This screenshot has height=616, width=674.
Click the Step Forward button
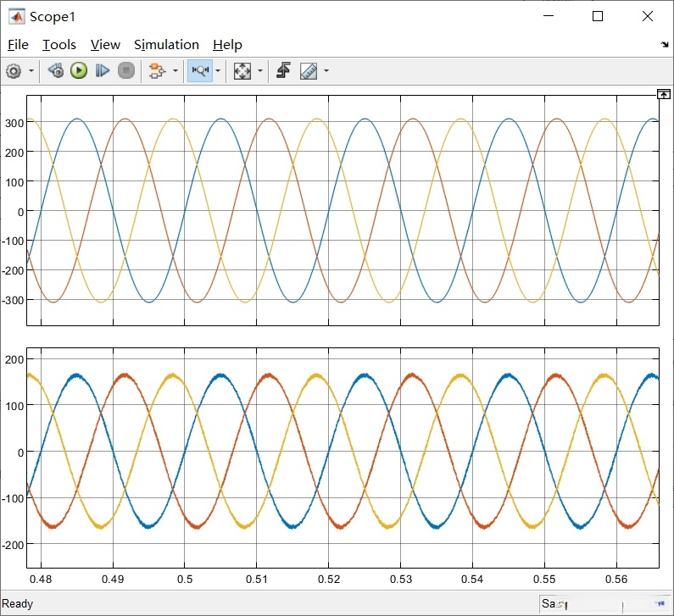click(x=103, y=71)
